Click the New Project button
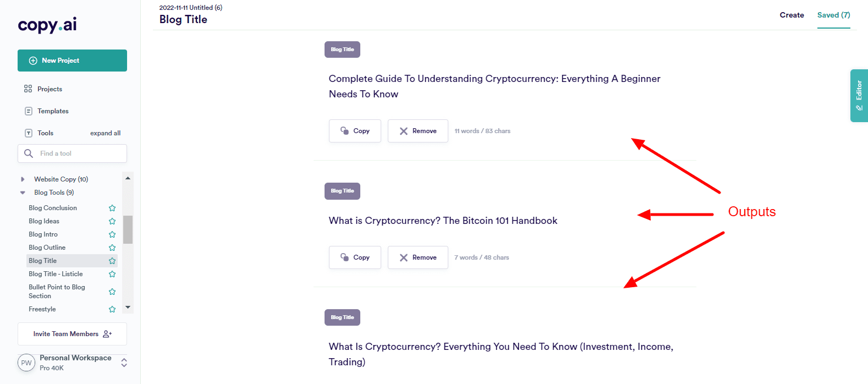 [x=72, y=61]
